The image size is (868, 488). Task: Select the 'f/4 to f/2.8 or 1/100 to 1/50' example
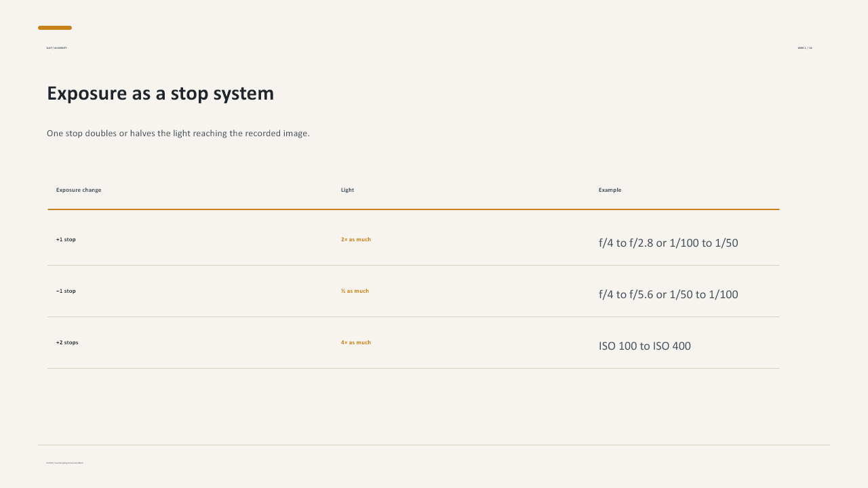pyautogui.click(x=668, y=243)
